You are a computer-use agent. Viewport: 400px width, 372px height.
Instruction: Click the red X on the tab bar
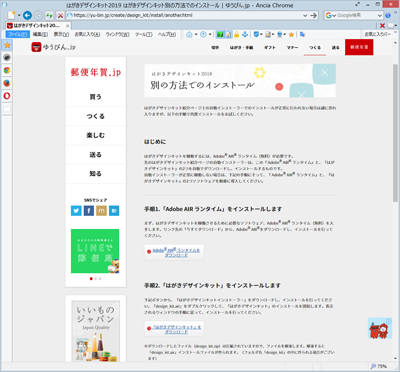pyautogui.click(x=382, y=26)
